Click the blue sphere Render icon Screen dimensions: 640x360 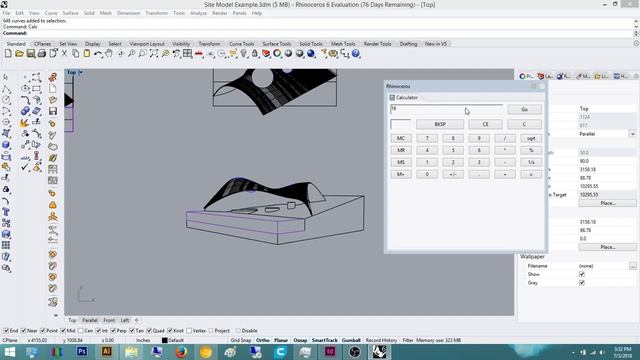click(x=311, y=53)
